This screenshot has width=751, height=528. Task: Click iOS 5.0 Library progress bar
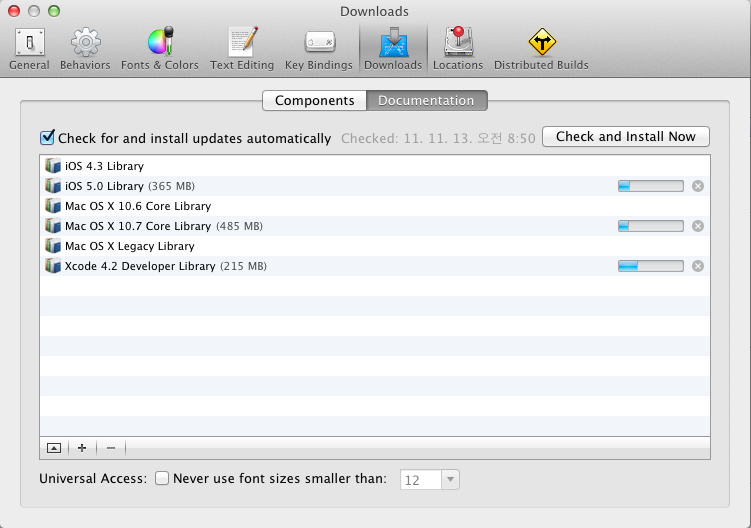pyautogui.click(x=651, y=186)
